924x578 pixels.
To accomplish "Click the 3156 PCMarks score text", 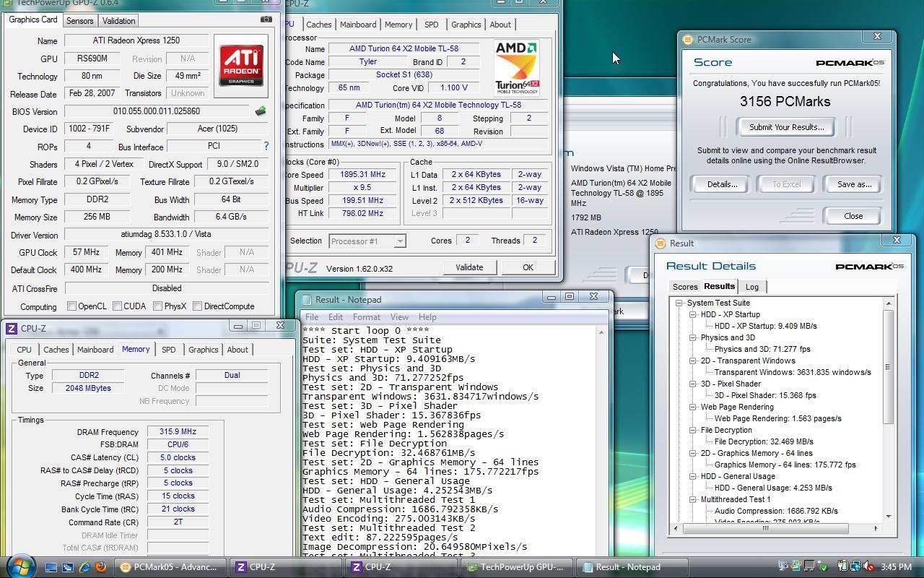I will coord(785,102).
